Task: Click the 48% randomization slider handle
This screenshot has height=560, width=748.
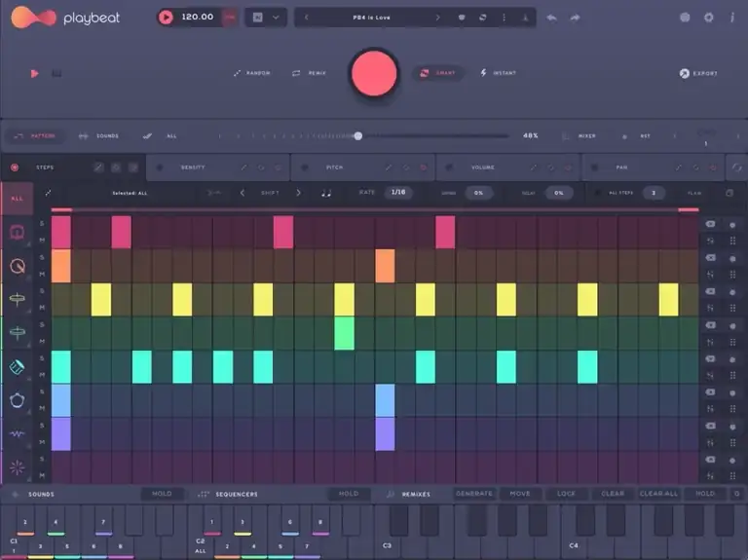Action: pyautogui.click(x=357, y=136)
